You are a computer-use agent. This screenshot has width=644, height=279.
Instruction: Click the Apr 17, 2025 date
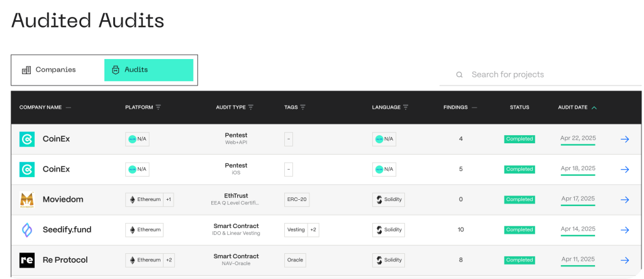point(578,199)
